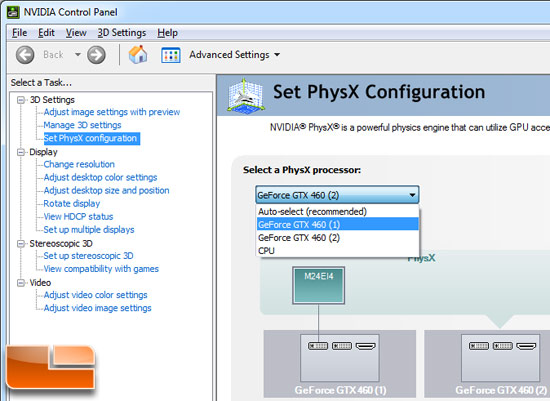The image size is (550, 401).
Task: Open the View menu
Action: coord(76,33)
